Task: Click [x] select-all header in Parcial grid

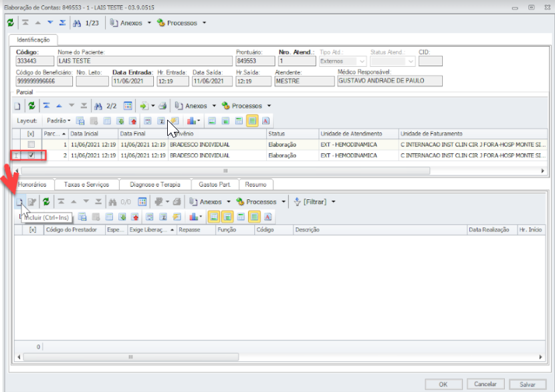Action: [x=31, y=134]
